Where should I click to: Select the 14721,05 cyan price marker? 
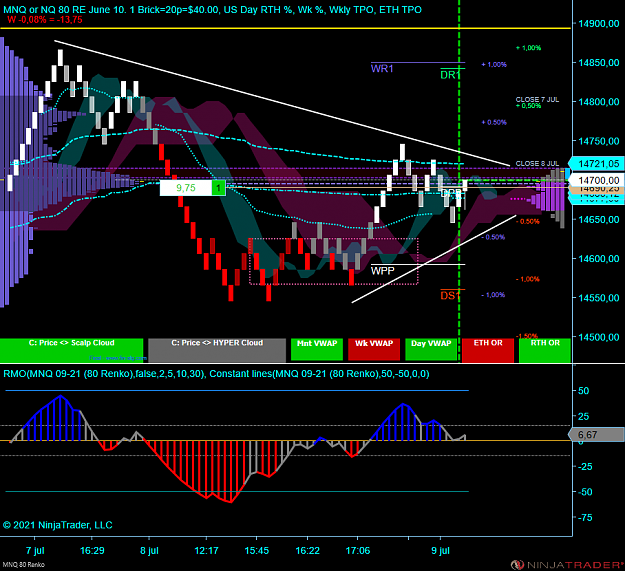(596, 164)
